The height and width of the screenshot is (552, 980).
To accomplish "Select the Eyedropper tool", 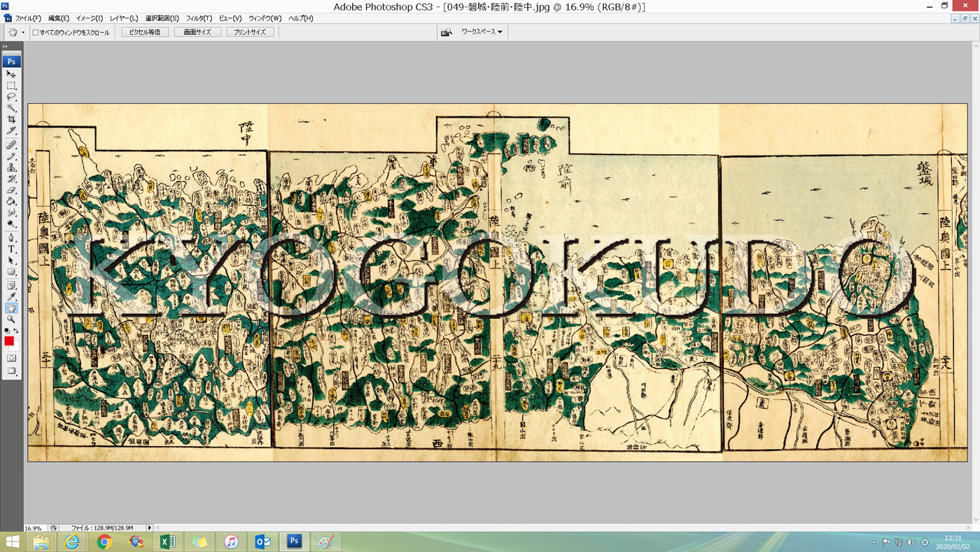I will pyautogui.click(x=11, y=296).
